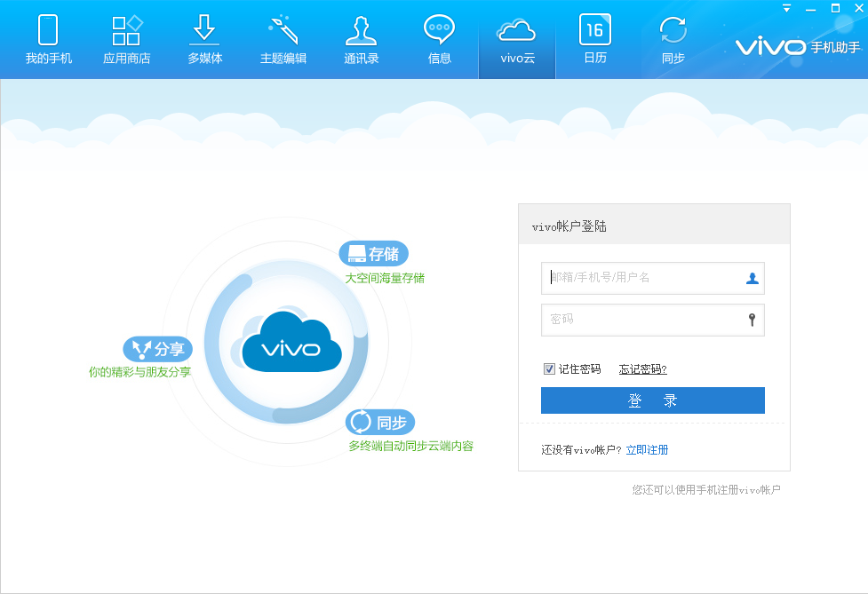Open the 应用商店 app store
The width and height of the screenshot is (868, 594).
(x=126, y=38)
